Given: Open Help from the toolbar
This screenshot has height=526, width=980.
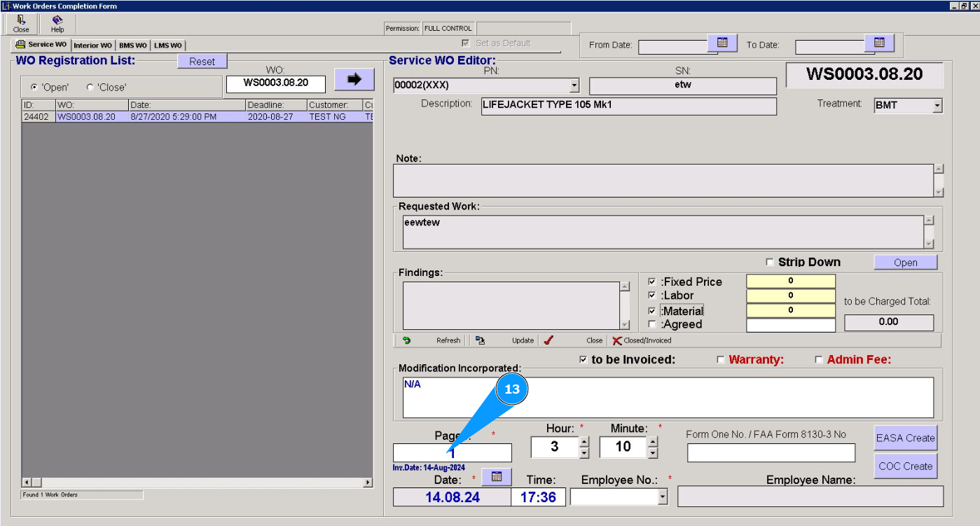Looking at the screenshot, I should pos(57,20).
